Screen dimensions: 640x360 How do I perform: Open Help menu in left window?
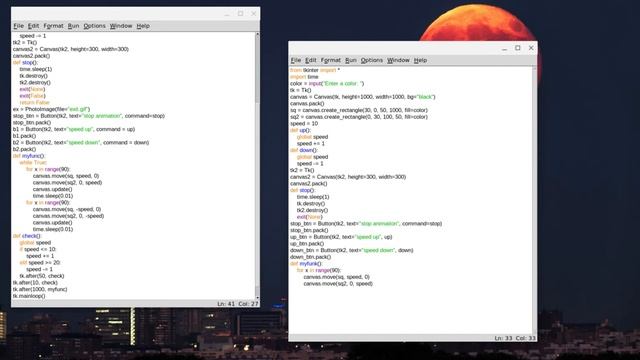(x=143, y=26)
